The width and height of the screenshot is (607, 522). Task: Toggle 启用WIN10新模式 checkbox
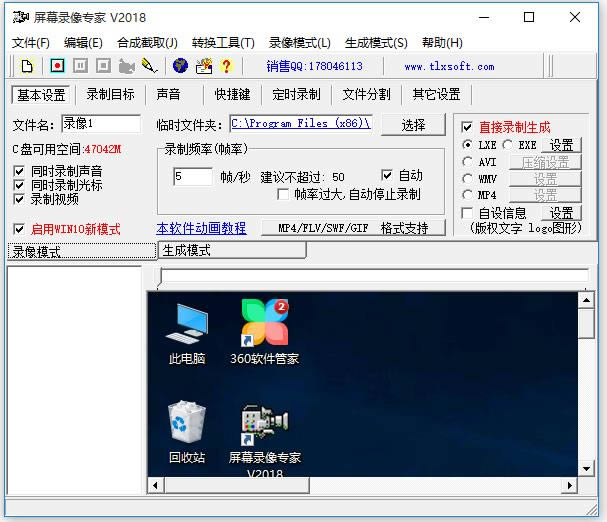pos(19,229)
